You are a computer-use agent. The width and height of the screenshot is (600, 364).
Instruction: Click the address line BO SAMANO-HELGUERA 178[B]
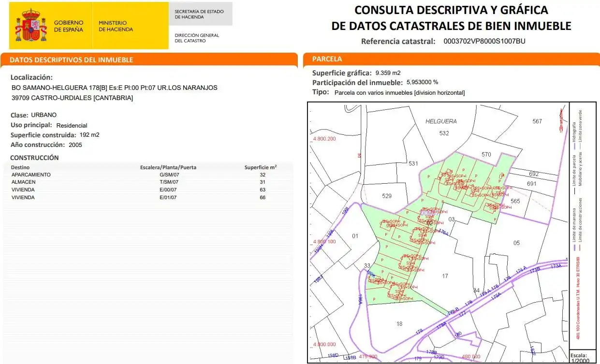(114, 87)
